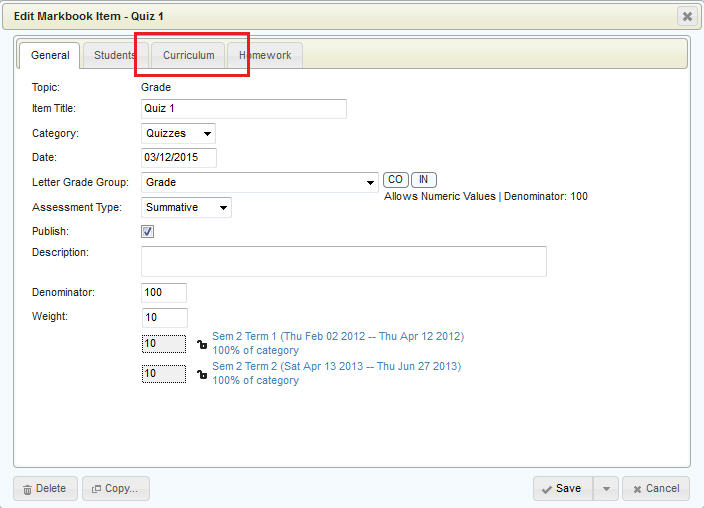Click the CO button next to Letter Grade Group
Viewport: 704px width, 508px height.
point(395,180)
